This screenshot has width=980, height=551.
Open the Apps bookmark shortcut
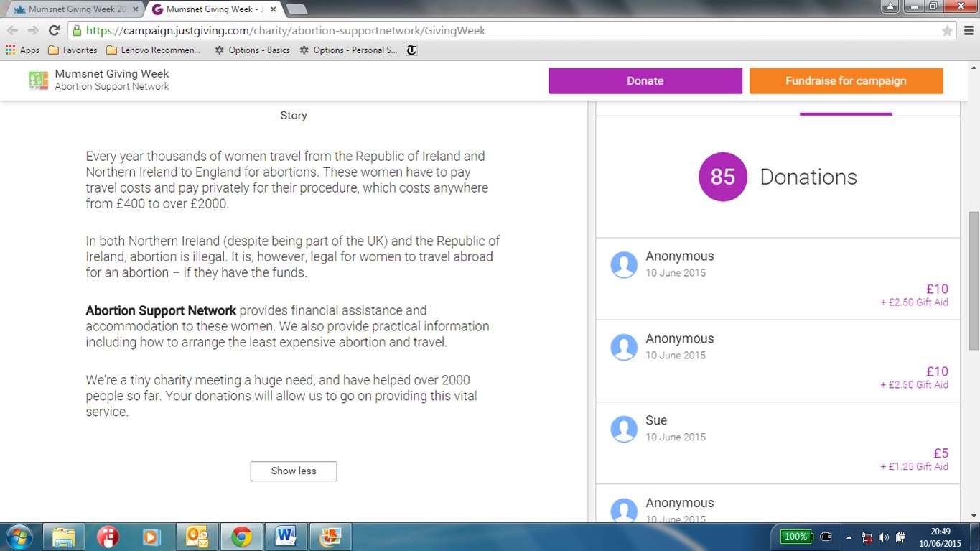click(22, 50)
